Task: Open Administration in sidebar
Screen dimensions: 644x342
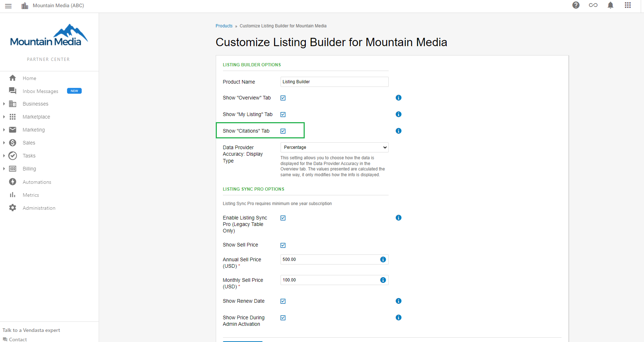Action: tap(39, 208)
